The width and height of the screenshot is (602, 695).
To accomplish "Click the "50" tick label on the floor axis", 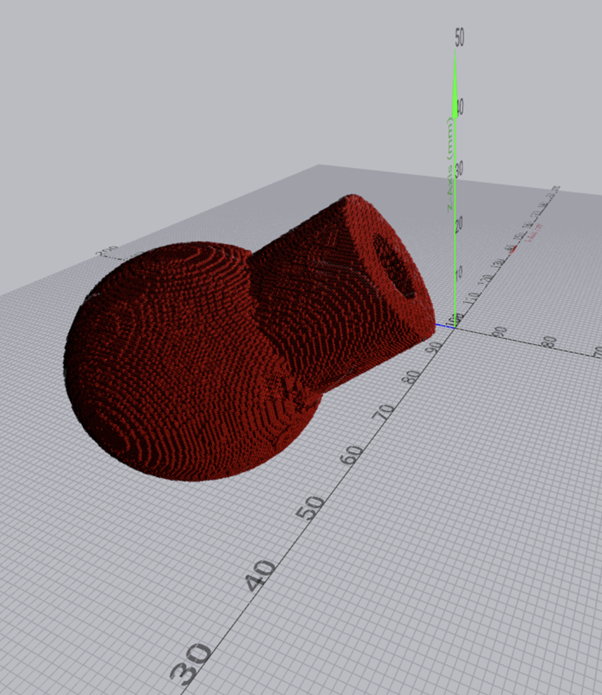I will click(309, 508).
